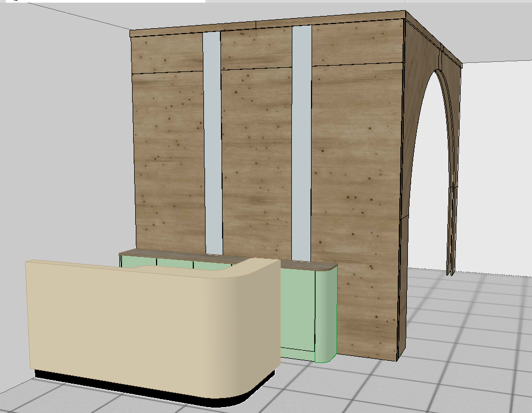Select the beige curved reception desk
Viewport: 532px width, 413px height.
(x=153, y=329)
